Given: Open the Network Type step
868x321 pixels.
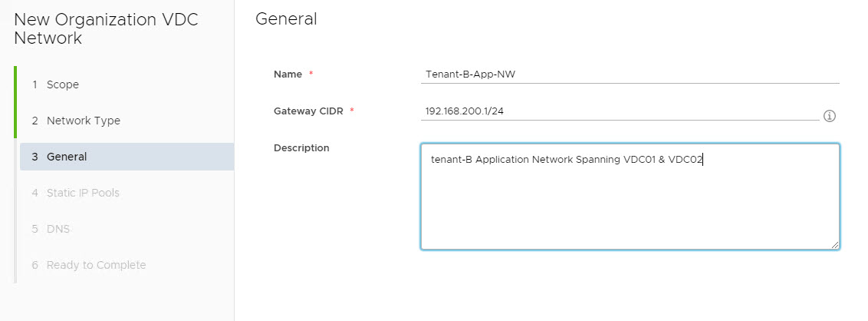Looking at the screenshot, I should pyautogui.click(x=83, y=121).
